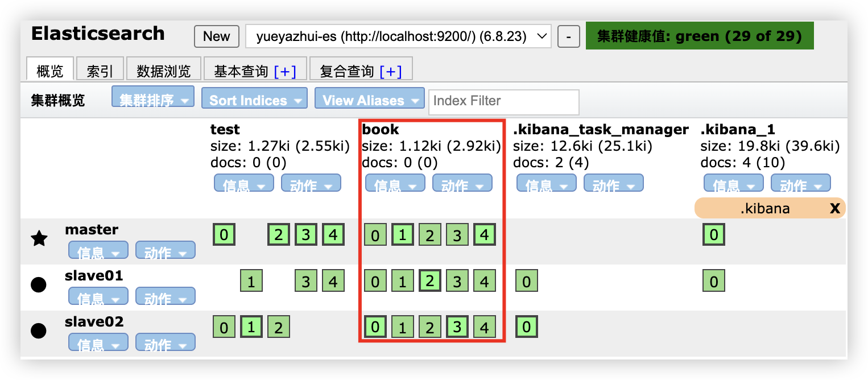Expand 信息 menu for the book index
The width and height of the screenshot is (868, 380).
click(x=395, y=183)
